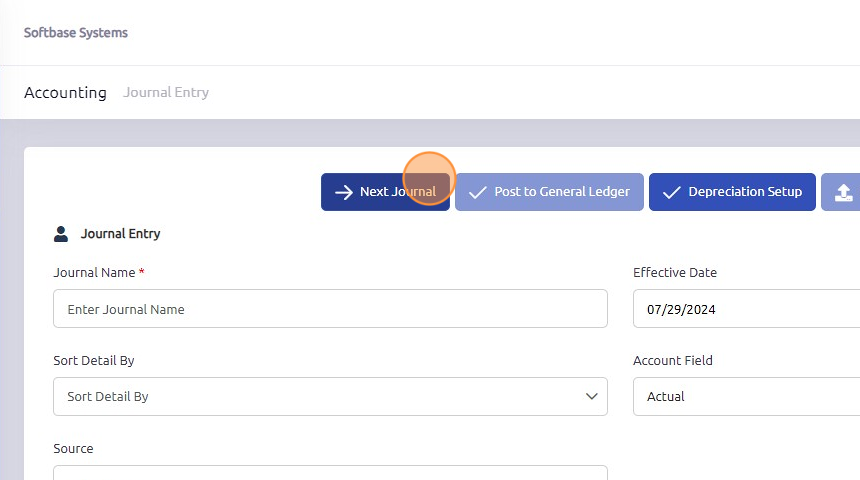This screenshot has width=860, height=480.
Task: Click the Journal Name field label
Action: pyautogui.click(x=95, y=272)
